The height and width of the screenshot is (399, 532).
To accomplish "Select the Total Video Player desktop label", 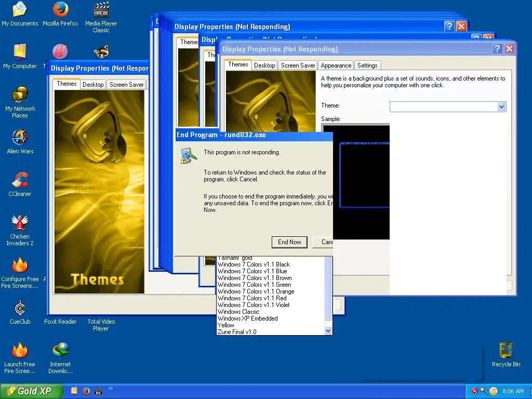I will [x=101, y=325].
